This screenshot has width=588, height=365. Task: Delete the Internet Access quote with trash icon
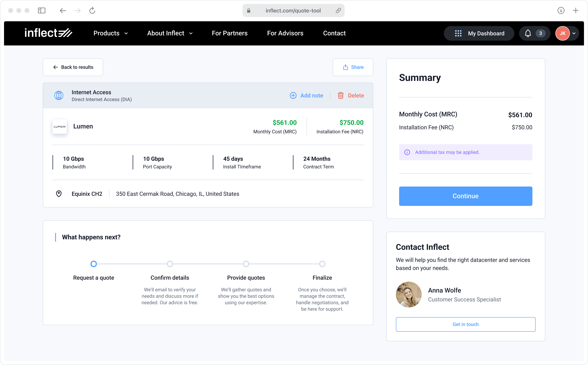point(341,95)
